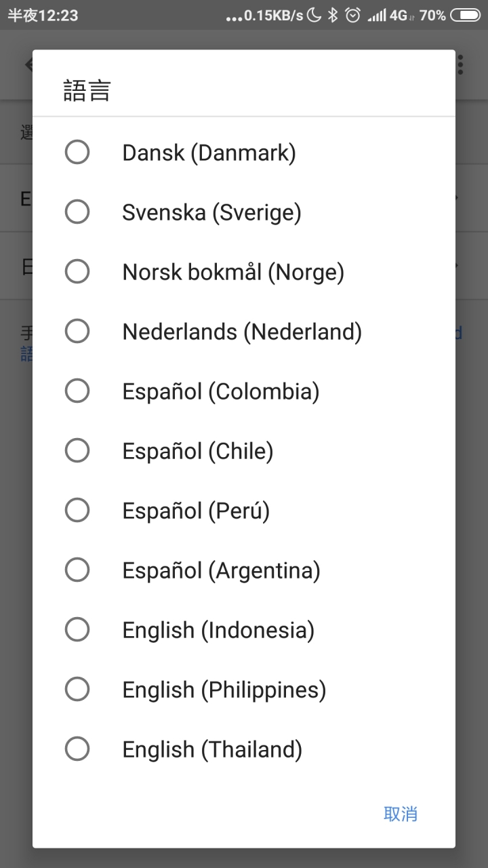Select Español (Colombia) radio button
Image resolution: width=488 pixels, height=868 pixels.
(77, 391)
